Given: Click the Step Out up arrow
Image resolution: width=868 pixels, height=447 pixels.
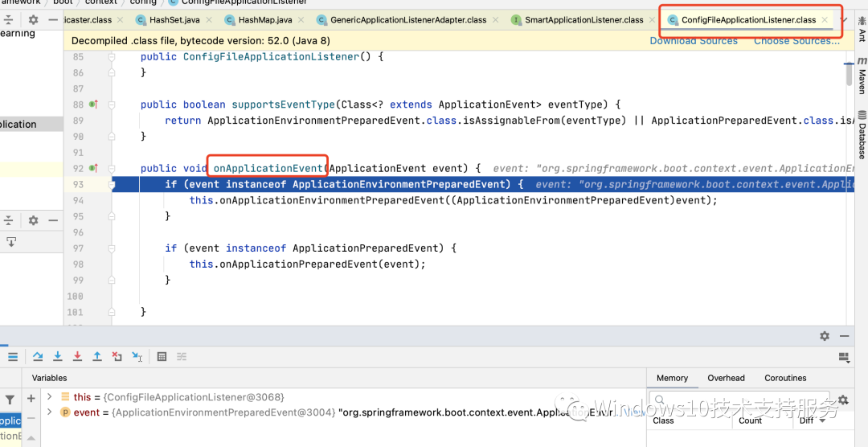Looking at the screenshot, I should point(97,357).
